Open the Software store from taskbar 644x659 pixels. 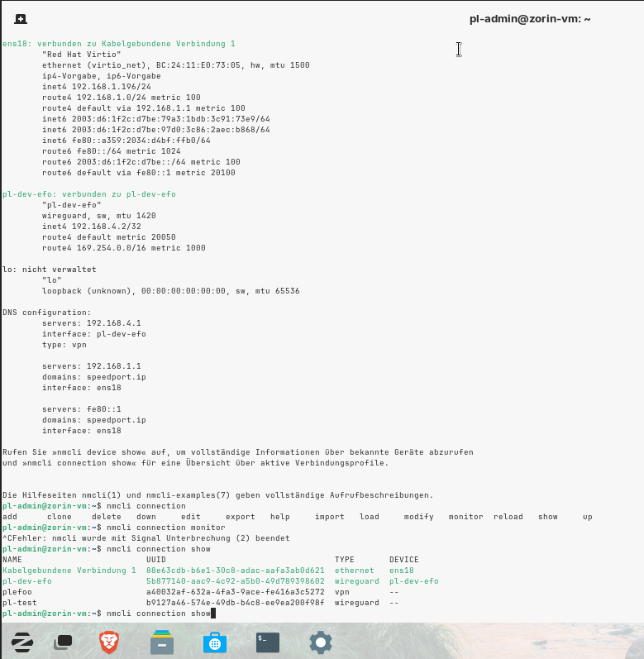(214, 642)
